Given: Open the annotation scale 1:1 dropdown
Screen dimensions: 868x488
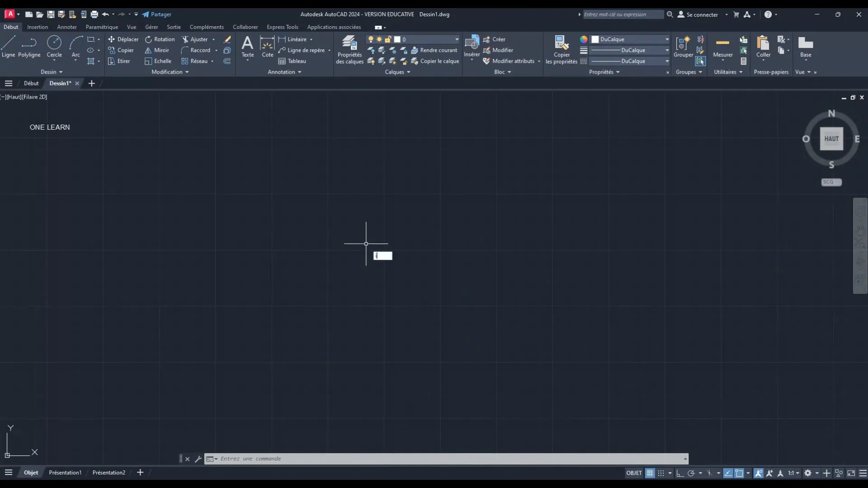Looking at the screenshot, I should tap(793, 473).
